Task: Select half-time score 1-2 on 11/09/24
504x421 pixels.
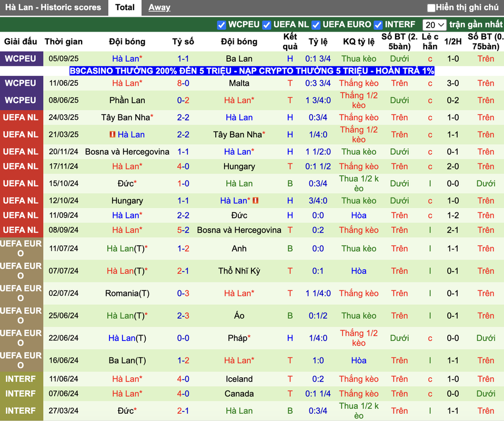Action: pos(452,215)
